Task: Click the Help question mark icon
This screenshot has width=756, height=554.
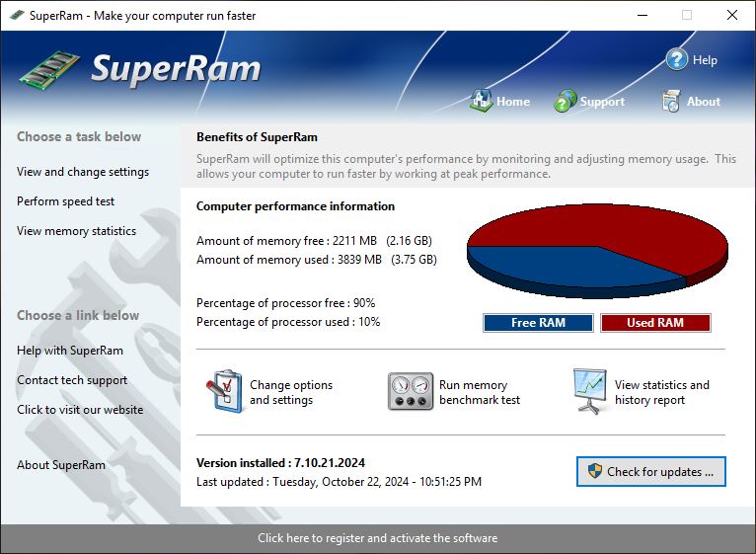Action: coord(676,59)
